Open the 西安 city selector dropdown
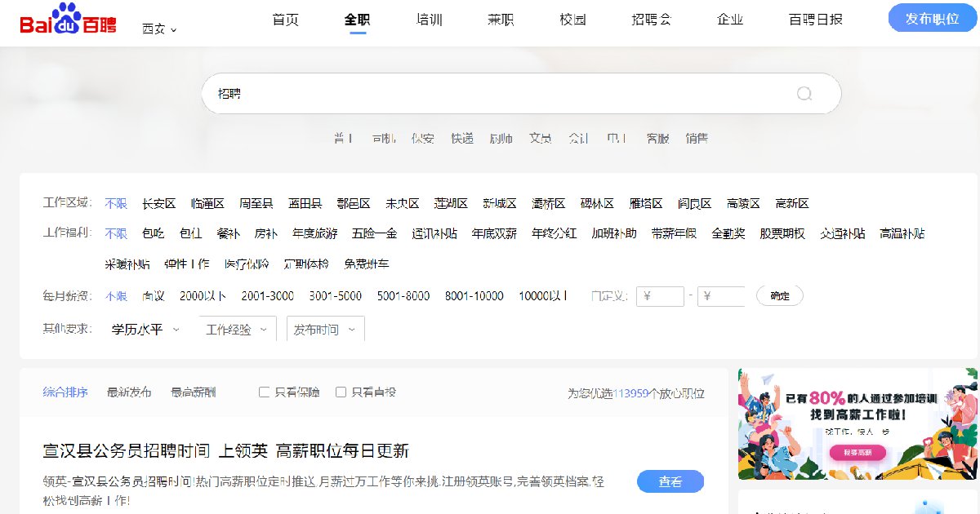Image resolution: width=980 pixels, height=514 pixels. (159, 29)
